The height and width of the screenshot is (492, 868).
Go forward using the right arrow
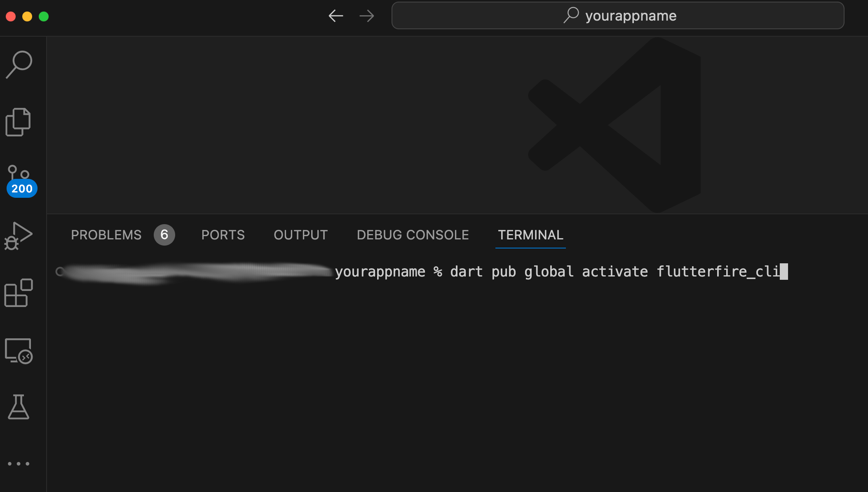coord(366,16)
